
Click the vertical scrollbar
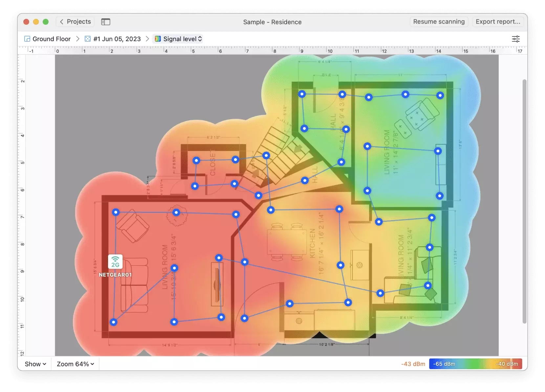pyautogui.click(x=525, y=201)
